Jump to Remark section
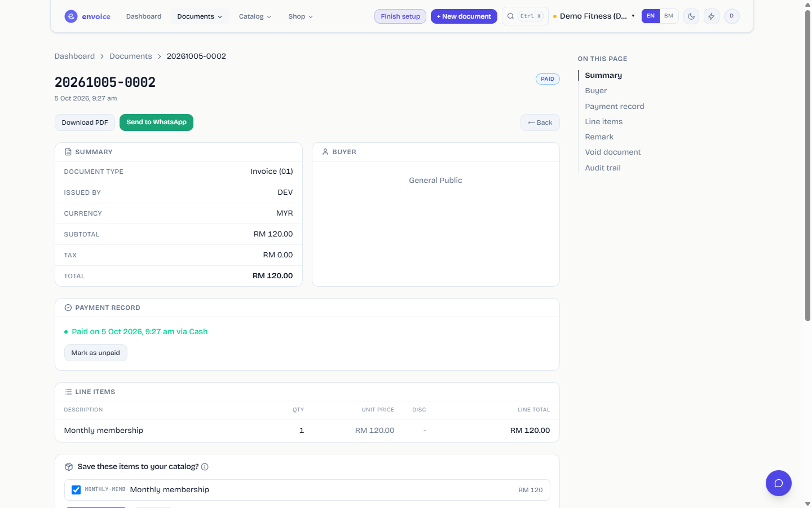Viewport: 812px width, 508px height. tap(599, 137)
